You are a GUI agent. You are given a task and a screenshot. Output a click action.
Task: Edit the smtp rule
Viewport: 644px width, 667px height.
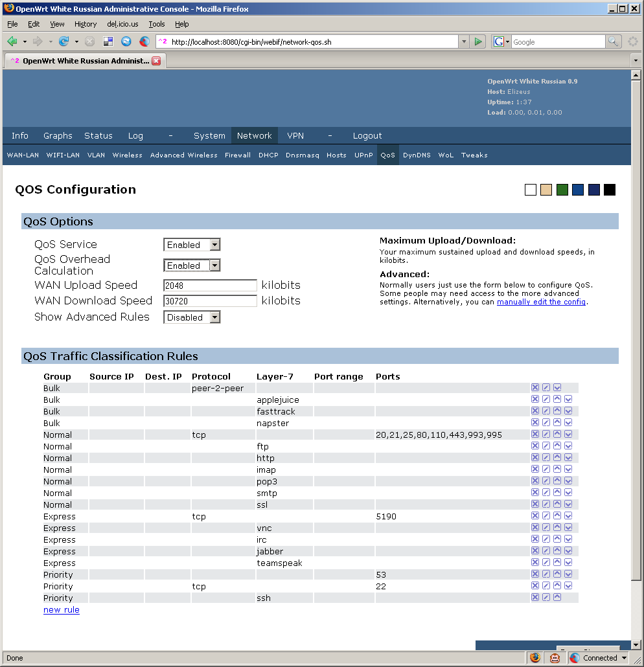546,493
